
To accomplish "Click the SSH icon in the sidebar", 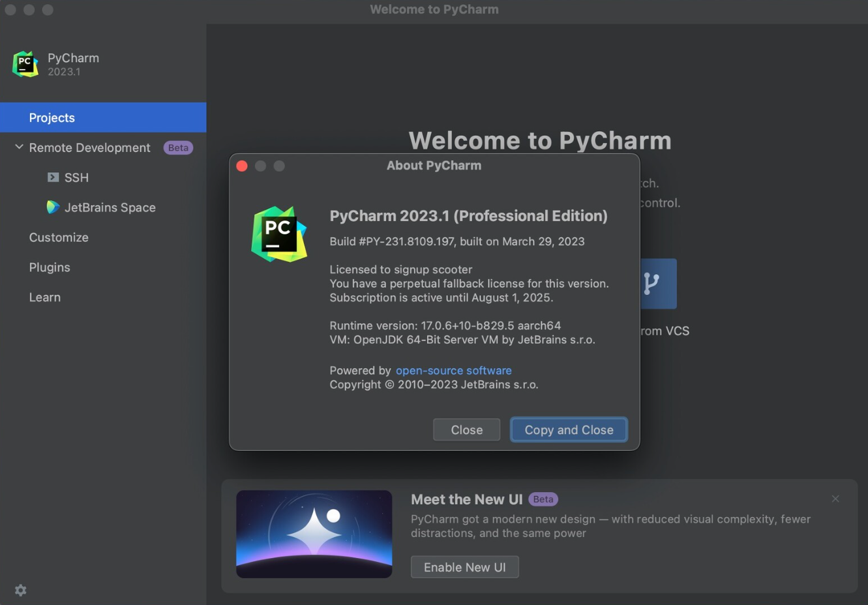I will click(x=52, y=177).
